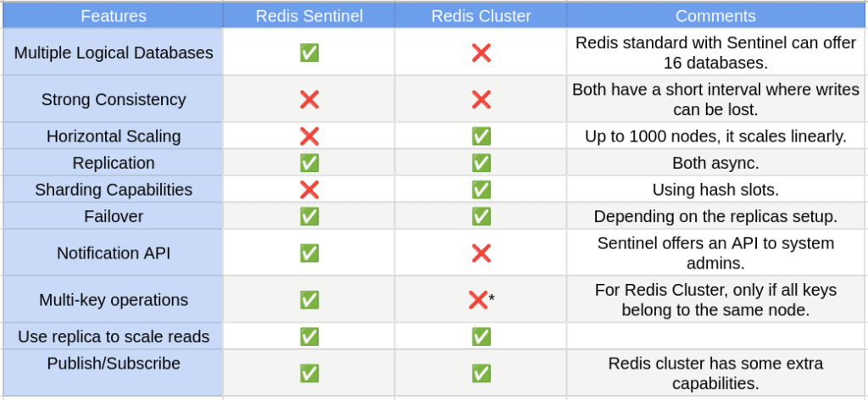Viewport: 868px width, 400px height.
Task: Click Sentinel's red cross in Strong Consistency row
Action: 309,100
